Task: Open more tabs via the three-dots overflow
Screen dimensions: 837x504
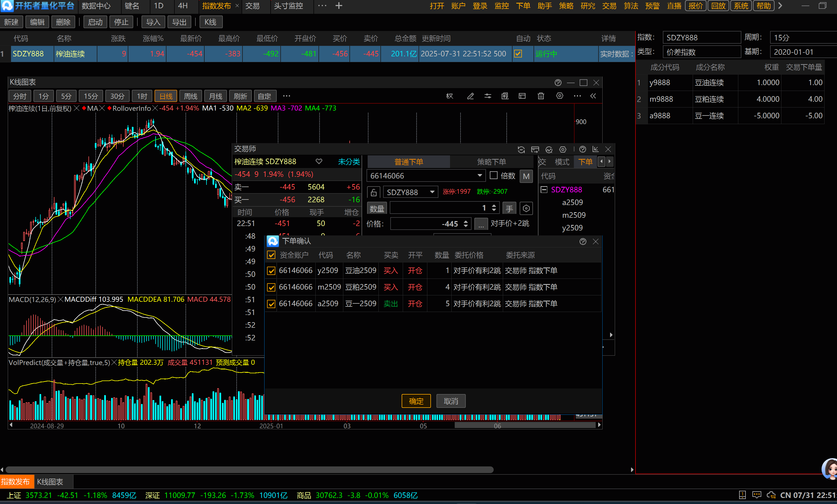Action: [322, 6]
